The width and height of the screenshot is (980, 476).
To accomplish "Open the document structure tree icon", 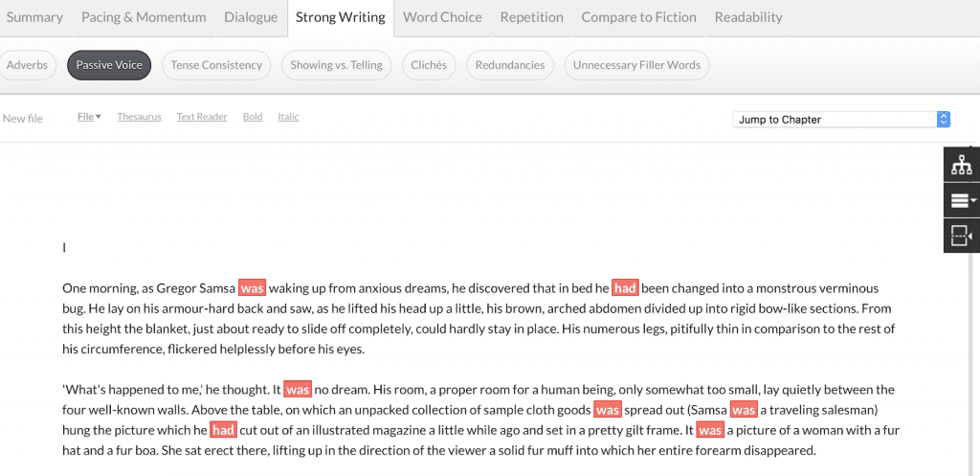I will (961, 165).
